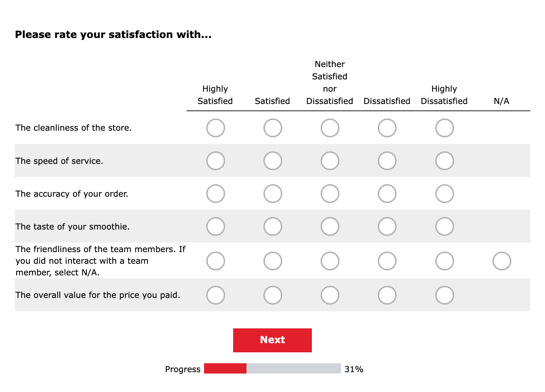The image size is (545, 392).
Task: Choose Neither for overall value
Action: coord(330,295)
